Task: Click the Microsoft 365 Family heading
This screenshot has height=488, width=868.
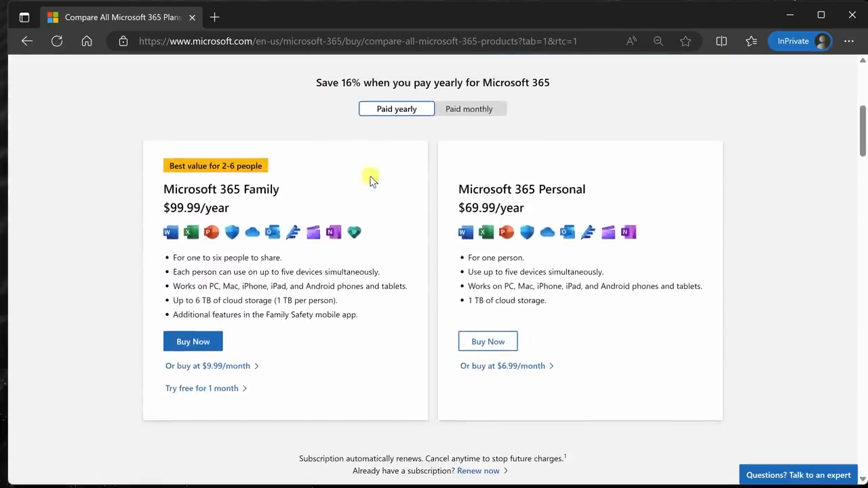Action: [x=221, y=189]
